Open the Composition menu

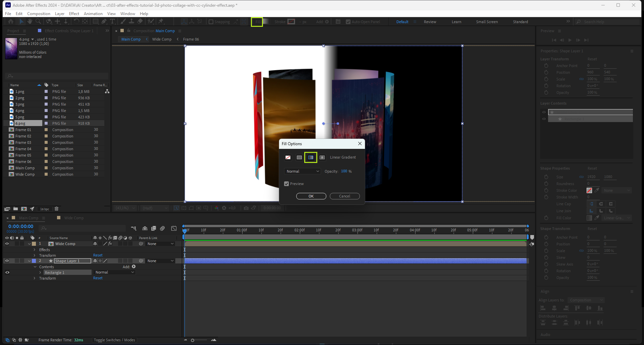click(x=39, y=14)
